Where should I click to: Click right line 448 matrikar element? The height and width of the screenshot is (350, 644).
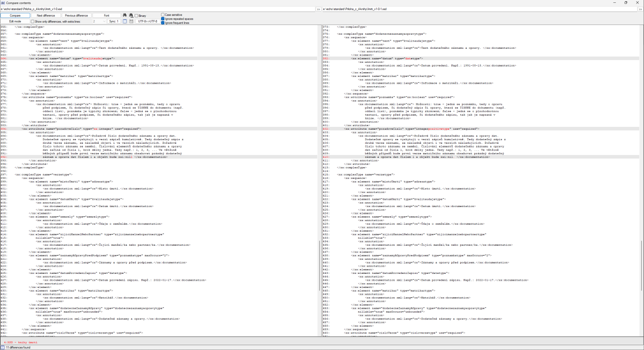point(393,290)
